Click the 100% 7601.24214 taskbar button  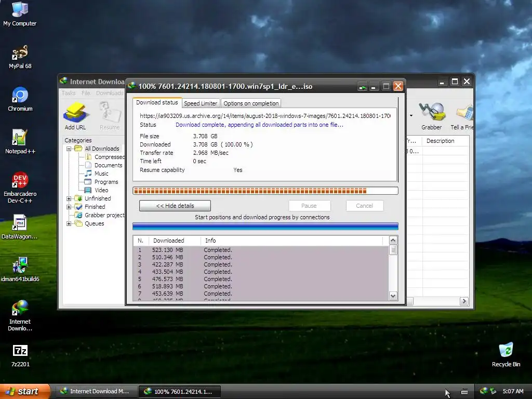[x=180, y=392]
